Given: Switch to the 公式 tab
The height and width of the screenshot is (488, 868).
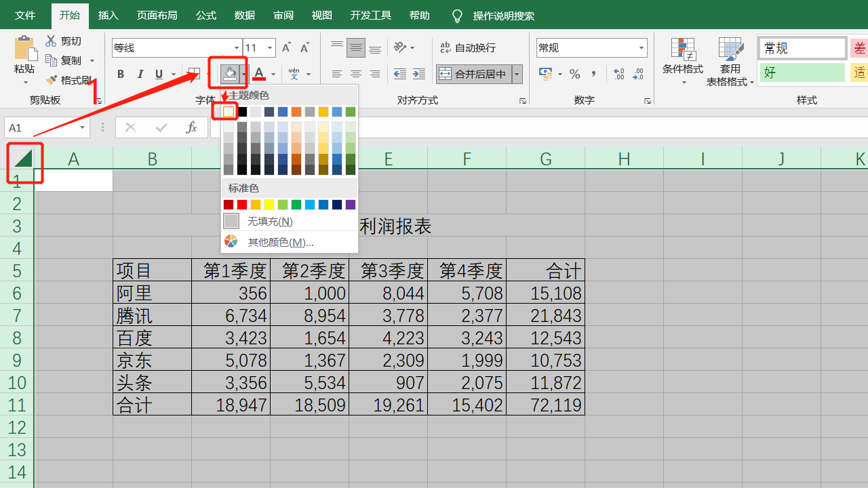Looking at the screenshot, I should point(205,15).
